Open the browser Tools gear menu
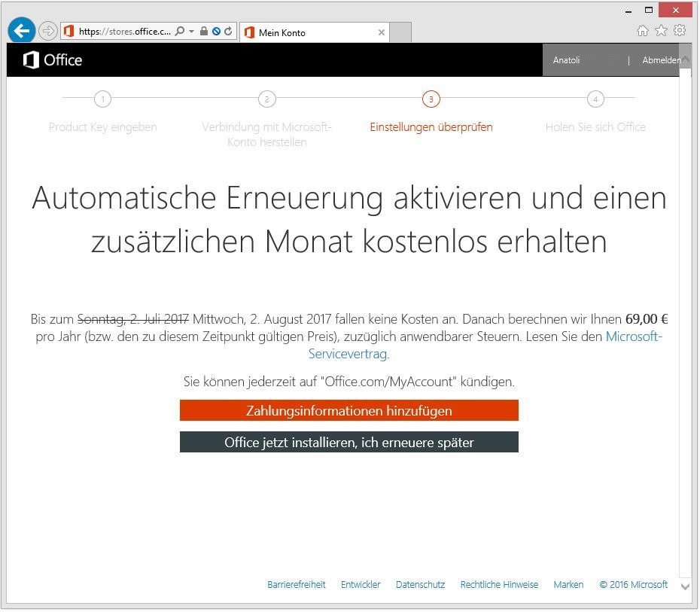This screenshot has width=700, height=612. (x=679, y=30)
